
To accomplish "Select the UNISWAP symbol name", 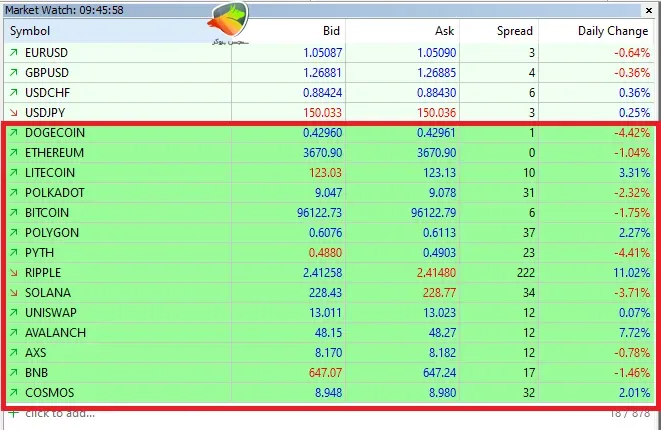I will pos(51,313).
